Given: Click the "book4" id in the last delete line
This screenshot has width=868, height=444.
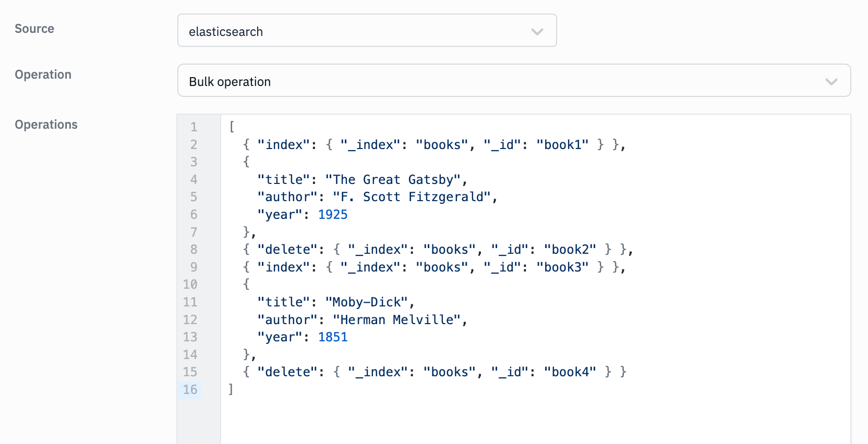Looking at the screenshot, I should (x=570, y=372).
